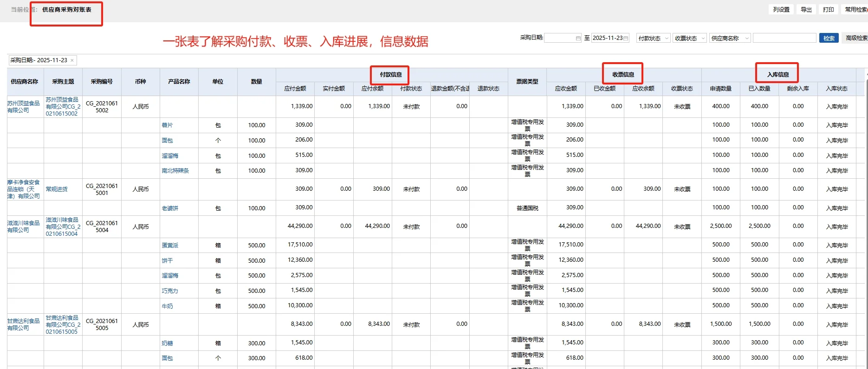Select order number cell CG_20210615004
The height and width of the screenshot is (369, 868).
[x=102, y=227]
